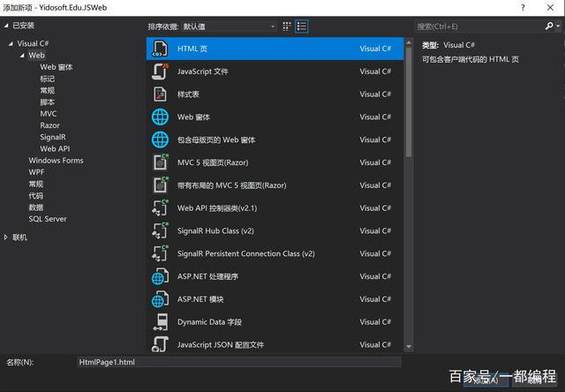Pick Web API 控制器类(v2.1) icon
Viewport: 565px width, 392px height.
pyautogui.click(x=160, y=207)
